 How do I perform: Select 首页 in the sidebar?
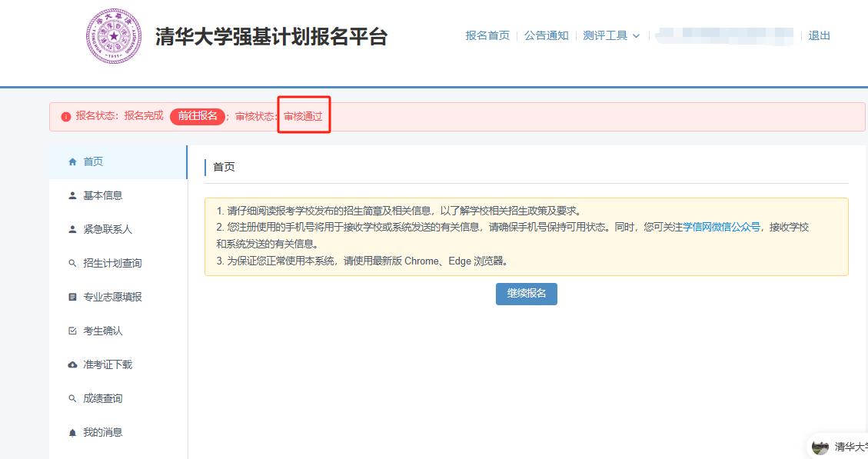click(x=118, y=161)
